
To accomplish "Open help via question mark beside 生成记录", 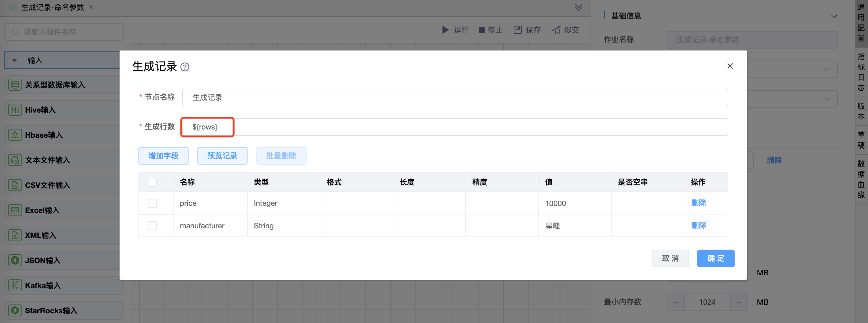I will click(185, 67).
